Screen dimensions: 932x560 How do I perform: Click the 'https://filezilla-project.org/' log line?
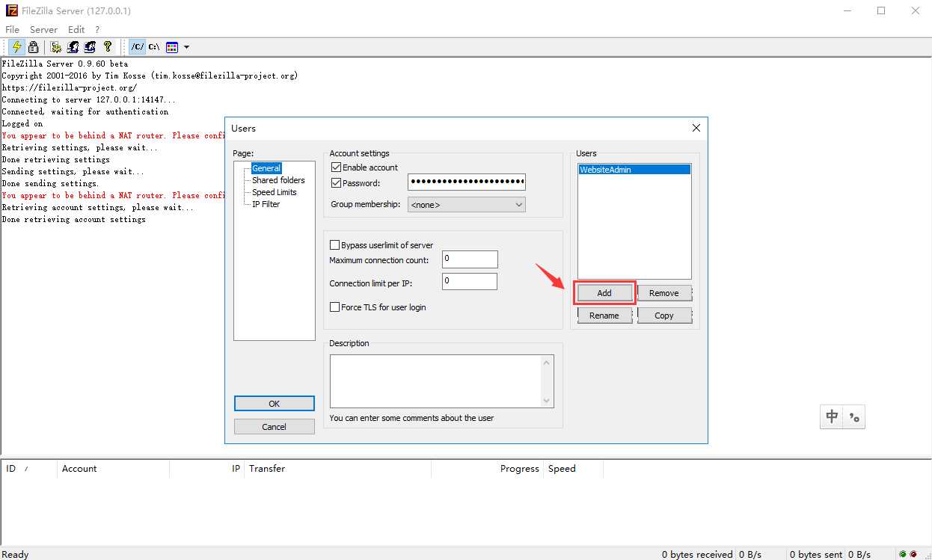[x=69, y=88]
